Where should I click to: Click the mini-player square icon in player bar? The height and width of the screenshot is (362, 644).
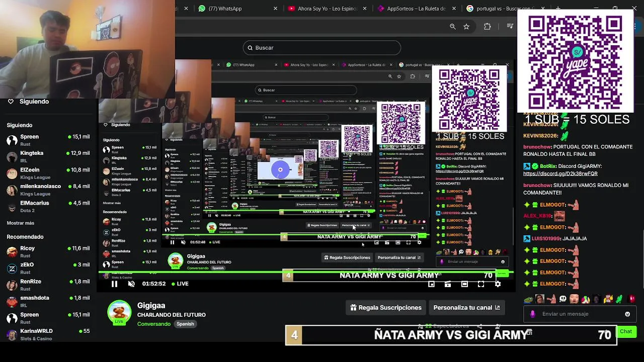click(x=431, y=284)
